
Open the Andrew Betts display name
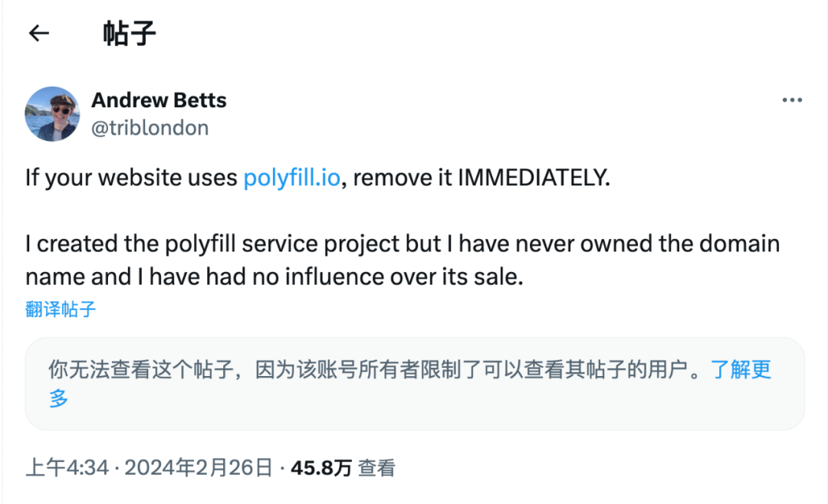[159, 100]
